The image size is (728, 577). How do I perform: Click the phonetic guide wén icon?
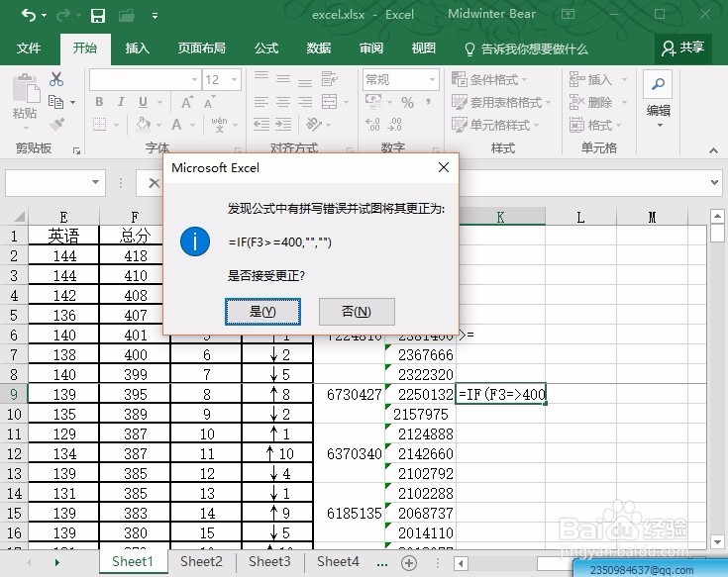(219, 124)
